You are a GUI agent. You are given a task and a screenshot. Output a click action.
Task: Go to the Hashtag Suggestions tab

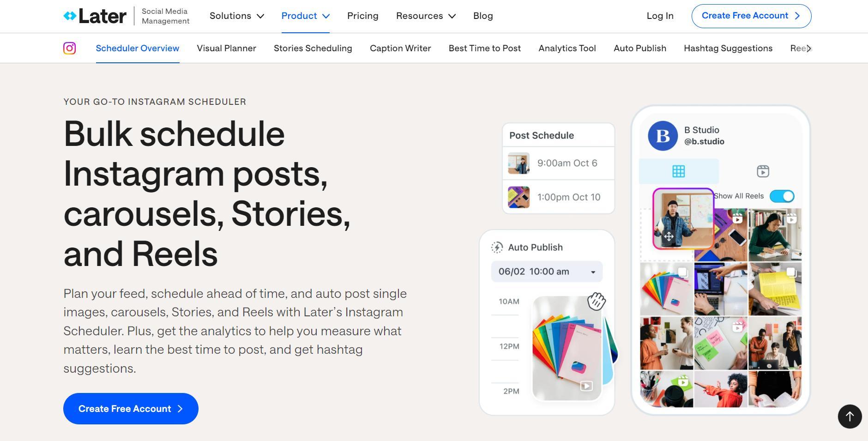coord(728,48)
